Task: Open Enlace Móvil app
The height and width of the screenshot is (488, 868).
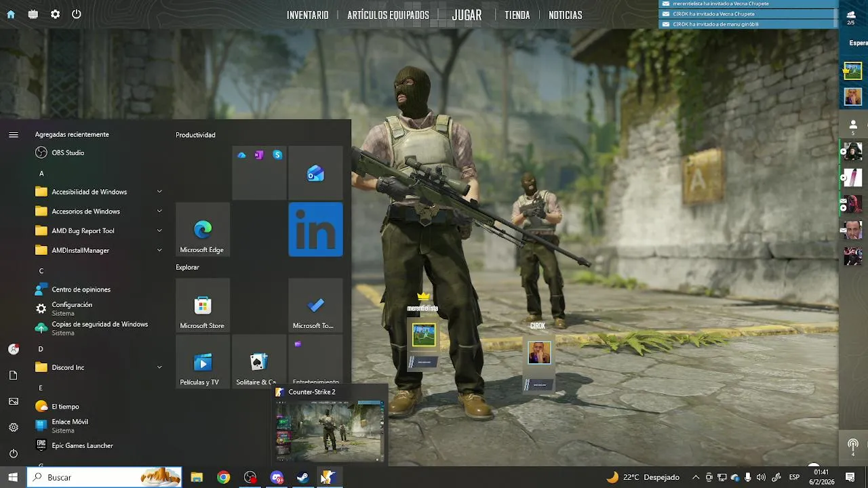Action: pyautogui.click(x=99, y=426)
